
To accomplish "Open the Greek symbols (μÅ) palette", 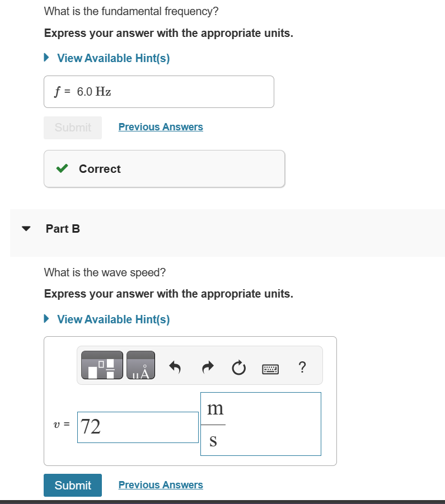I will tap(140, 365).
